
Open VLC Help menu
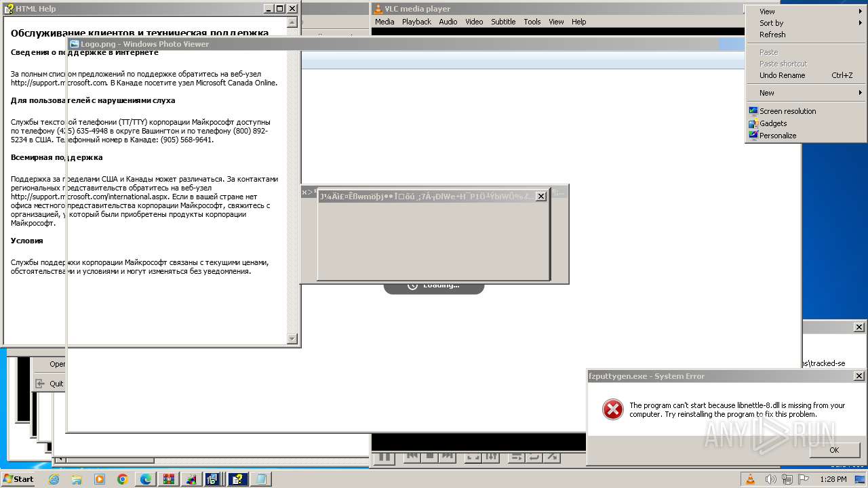tap(578, 22)
